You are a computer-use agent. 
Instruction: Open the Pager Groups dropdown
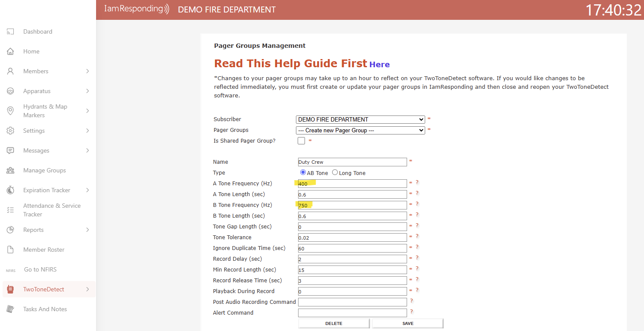tap(361, 130)
